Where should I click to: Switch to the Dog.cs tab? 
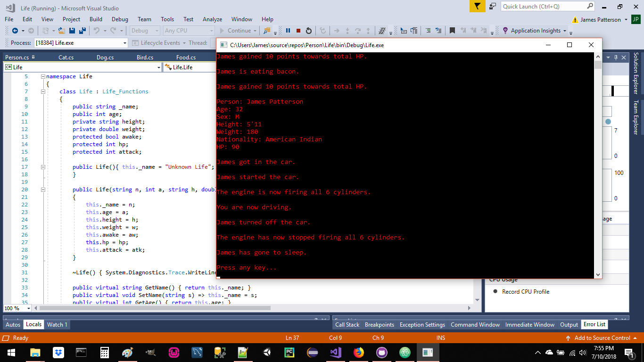tap(105, 58)
